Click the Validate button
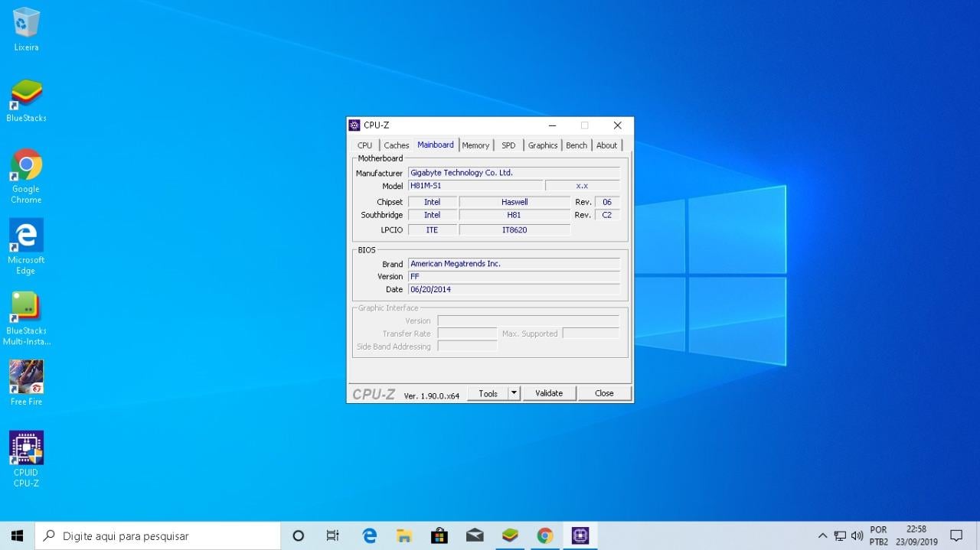The width and height of the screenshot is (980, 550). pos(549,393)
